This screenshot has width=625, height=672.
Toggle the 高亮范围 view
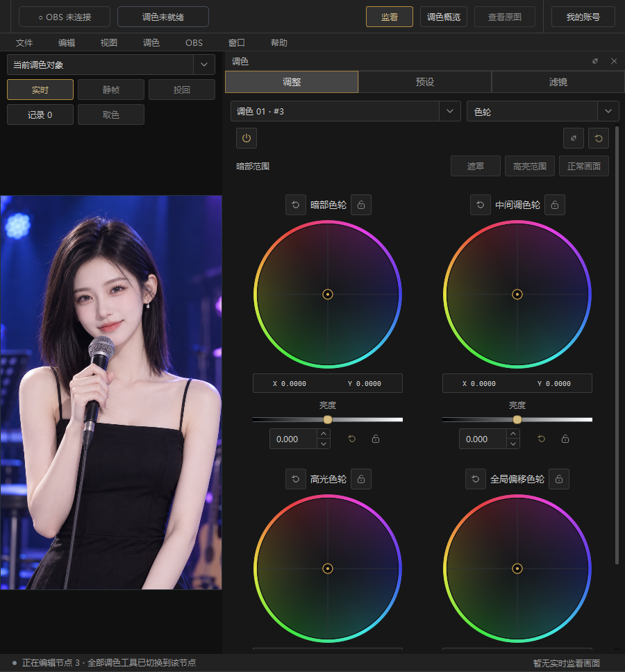click(x=530, y=167)
